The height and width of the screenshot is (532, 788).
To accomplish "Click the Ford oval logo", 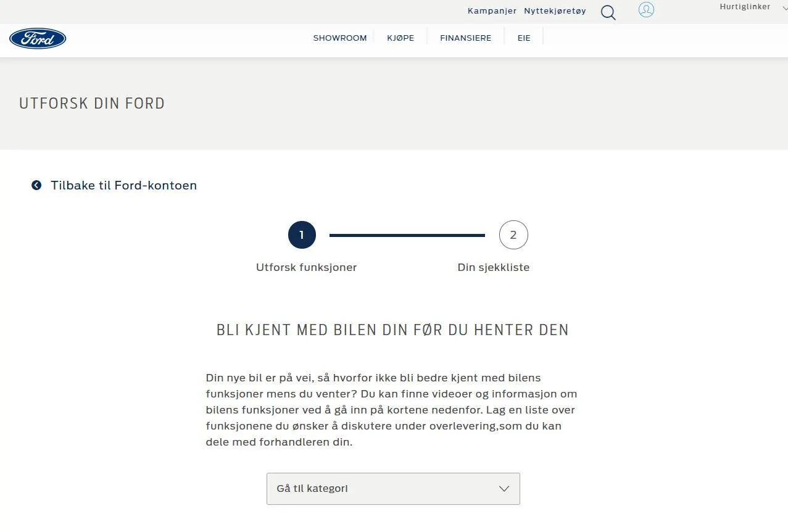I will click(x=38, y=38).
